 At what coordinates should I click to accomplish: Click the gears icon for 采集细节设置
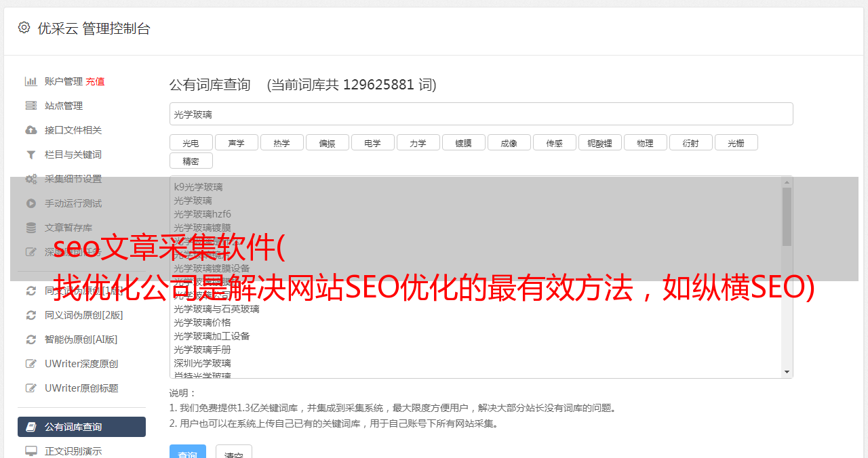(31, 179)
